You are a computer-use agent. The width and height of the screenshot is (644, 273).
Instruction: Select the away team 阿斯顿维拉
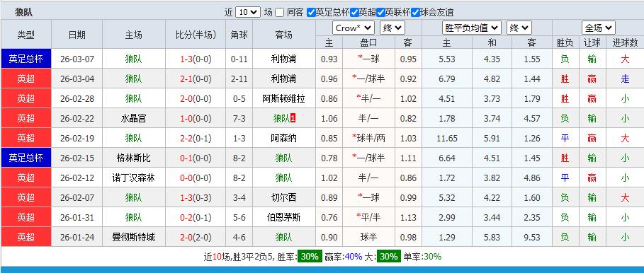283,99
